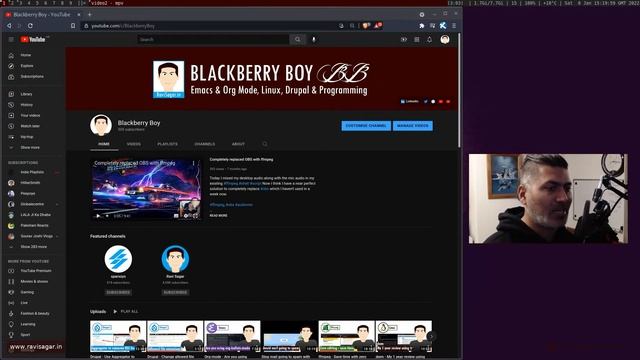
Task: Open the featured video options menu
Action: point(194,164)
